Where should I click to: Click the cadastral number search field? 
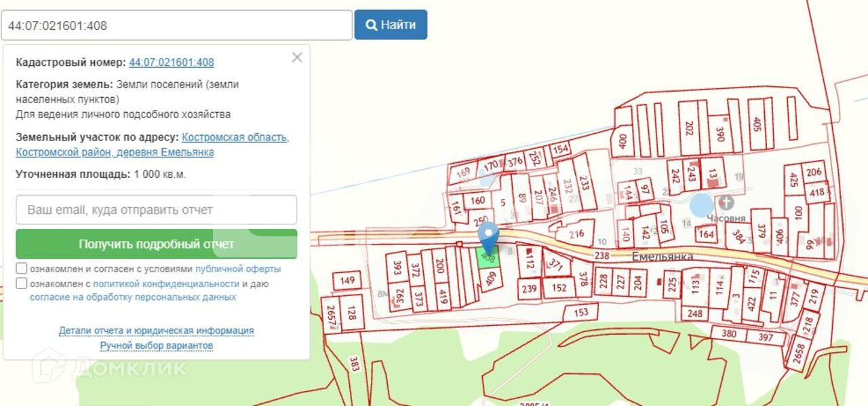[176, 25]
